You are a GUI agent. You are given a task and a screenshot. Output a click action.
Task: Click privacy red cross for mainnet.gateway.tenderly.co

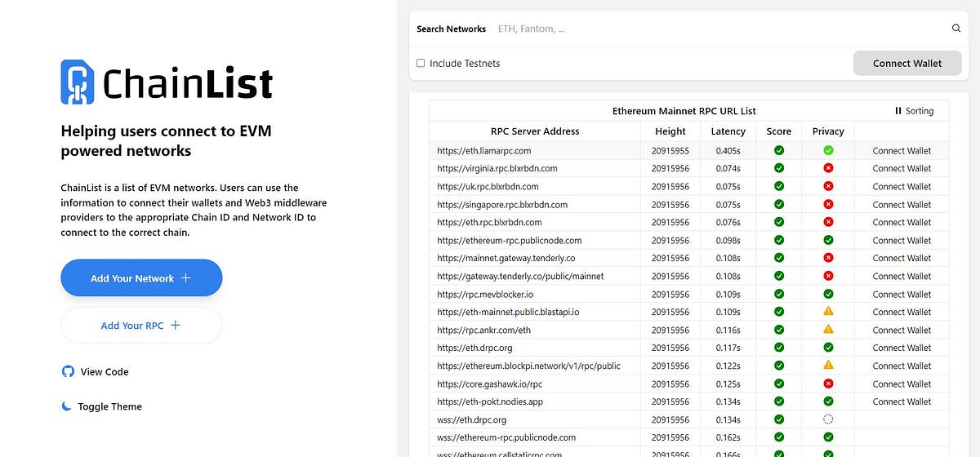click(x=828, y=258)
